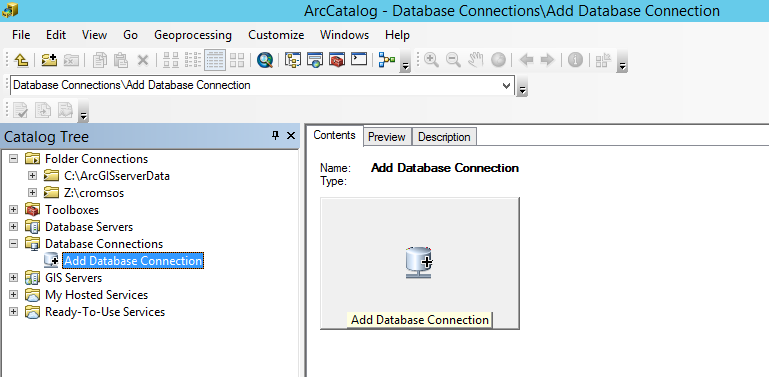Screen dimensions: 769x377
Task: Switch contents view to List
Action: coord(193,60)
